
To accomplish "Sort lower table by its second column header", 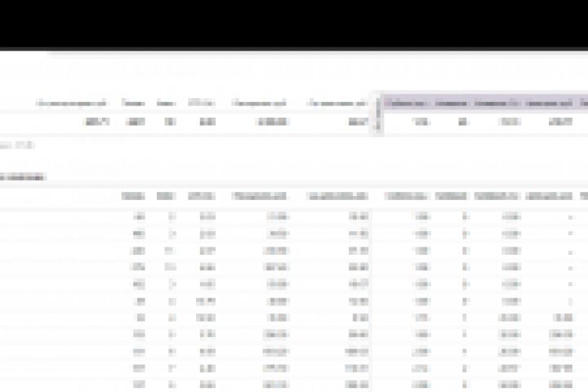I will click(x=166, y=196).
